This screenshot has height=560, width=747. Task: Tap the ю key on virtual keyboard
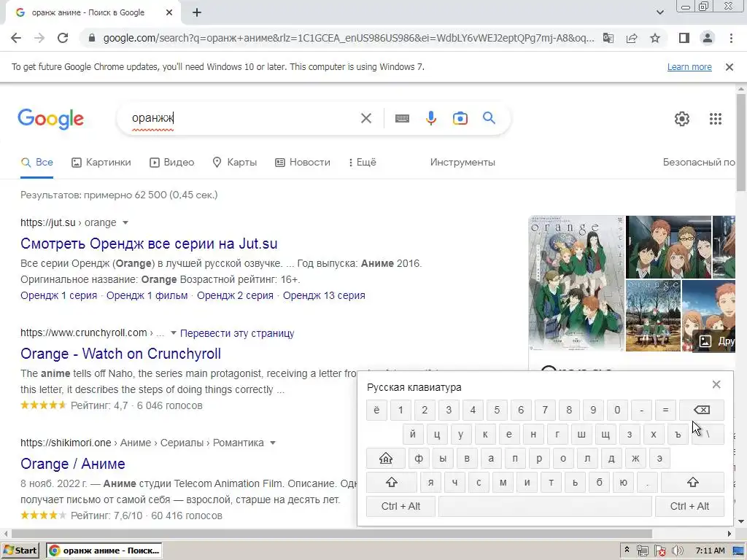pos(623,483)
